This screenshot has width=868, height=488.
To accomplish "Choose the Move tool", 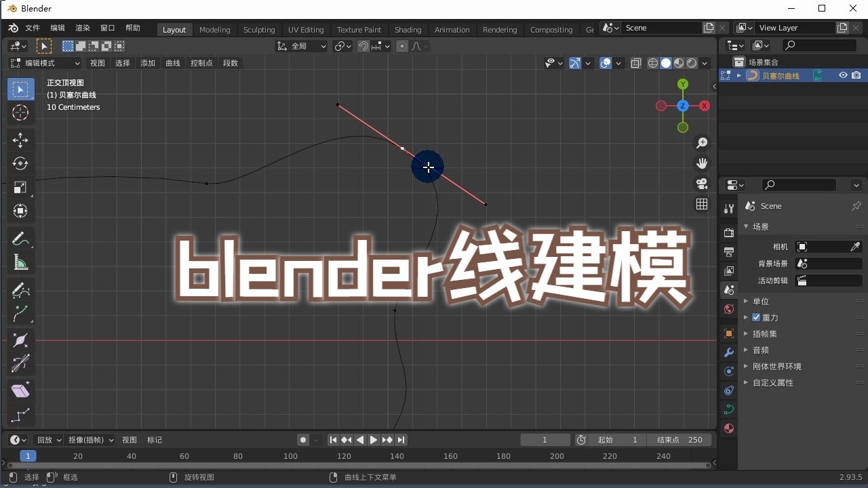I will 20,140.
